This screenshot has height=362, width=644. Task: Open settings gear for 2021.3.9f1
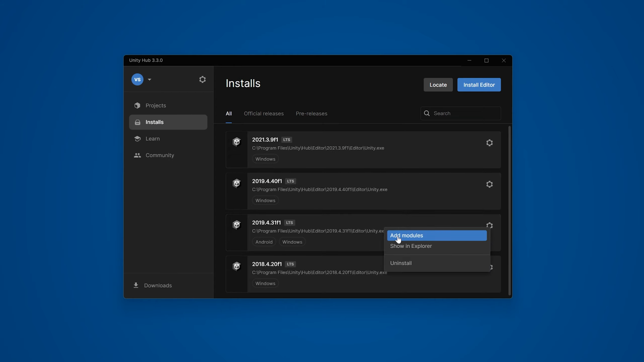[489, 143]
